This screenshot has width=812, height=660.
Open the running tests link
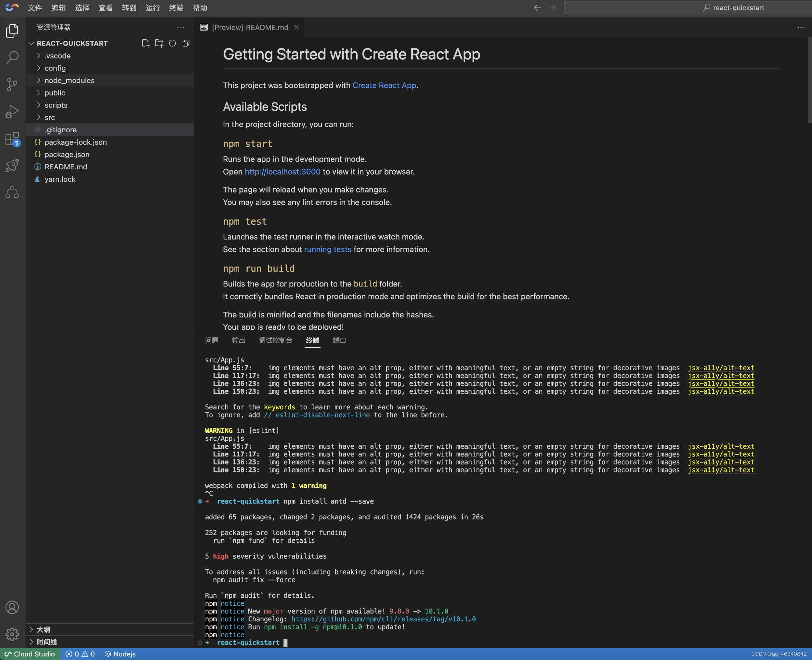pos(328,249)
